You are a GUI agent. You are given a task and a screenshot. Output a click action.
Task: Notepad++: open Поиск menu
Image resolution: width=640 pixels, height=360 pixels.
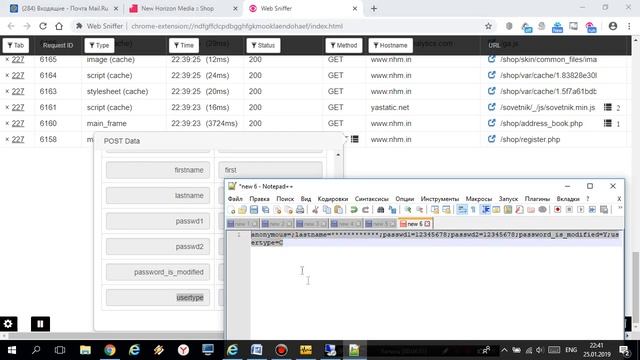click(285, 199)
